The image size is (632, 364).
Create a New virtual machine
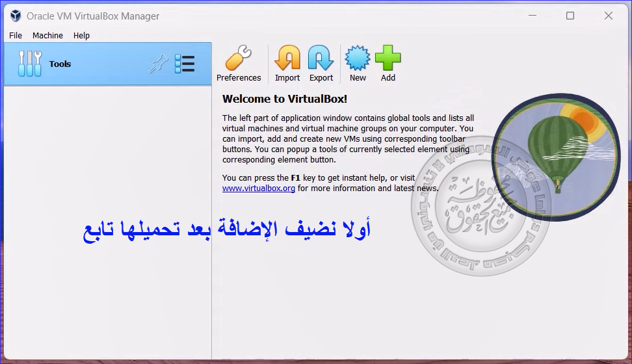pyautogui.click(x=358, y=59)
